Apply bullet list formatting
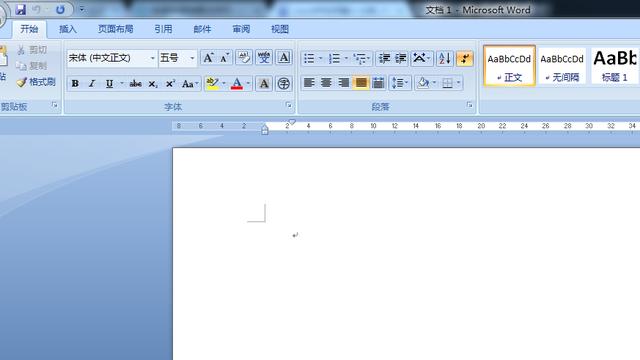 (x=309, y=58)
